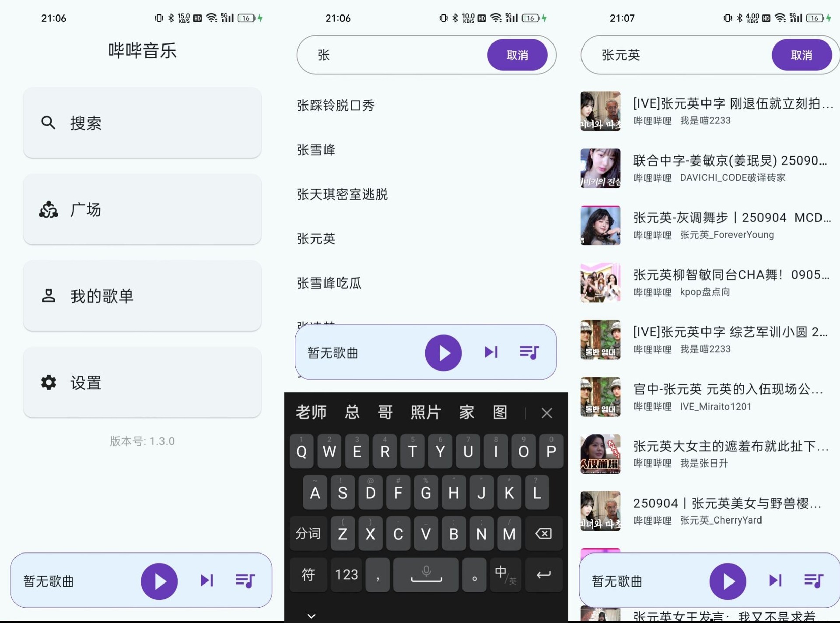Tap 取消 next to 张元英 query
Screen dimensions: 840x623
(x=801, y=55)
